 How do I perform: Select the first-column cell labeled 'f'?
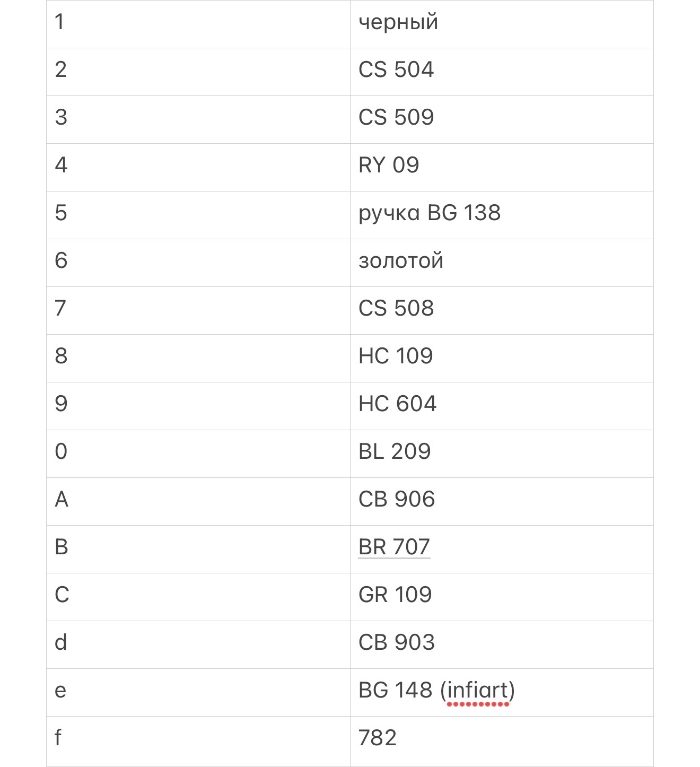198,741
